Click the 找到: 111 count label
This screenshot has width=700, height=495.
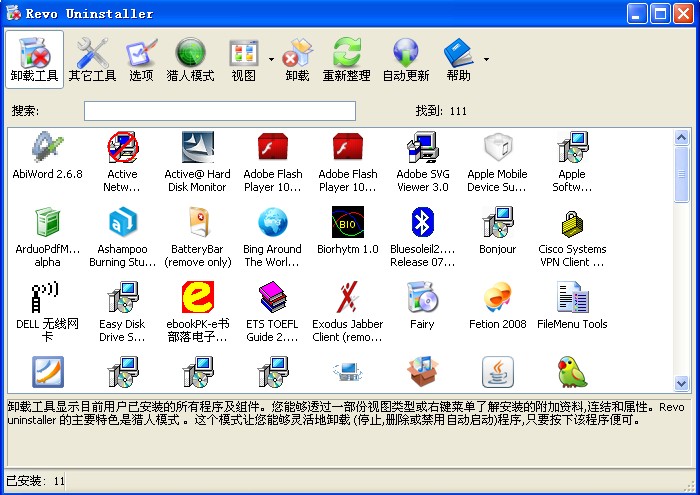(x=441, y=111)
